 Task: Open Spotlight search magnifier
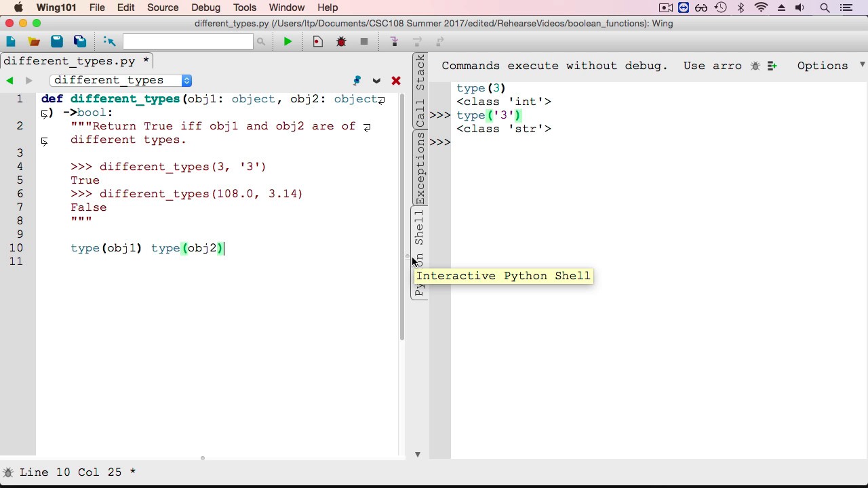(825, 7)
